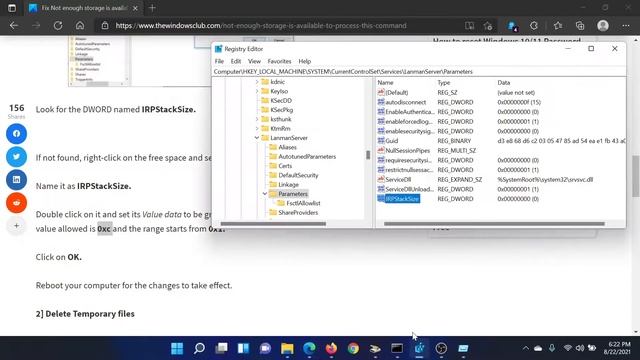Screen dimensions: 640x360
Task: Click the Data column header
Action: tap(504, 82)
